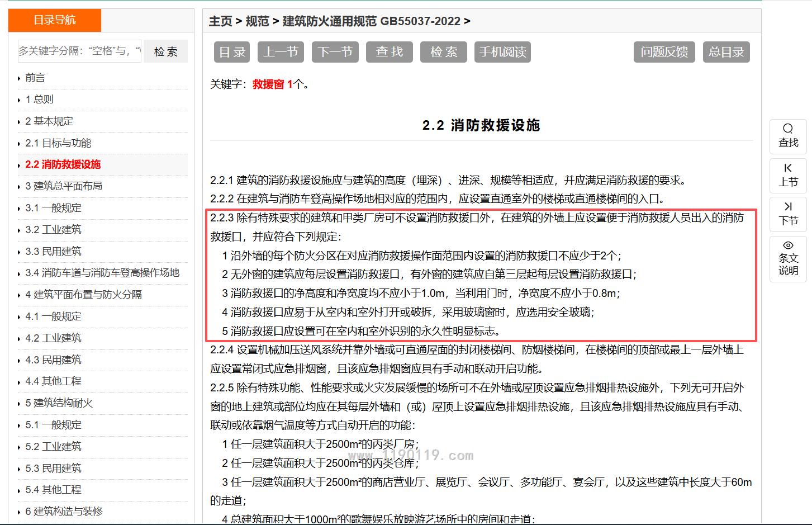Screen dimensions: 812x525
Task: Click the keyword search input field
Action: coord(79,51)
